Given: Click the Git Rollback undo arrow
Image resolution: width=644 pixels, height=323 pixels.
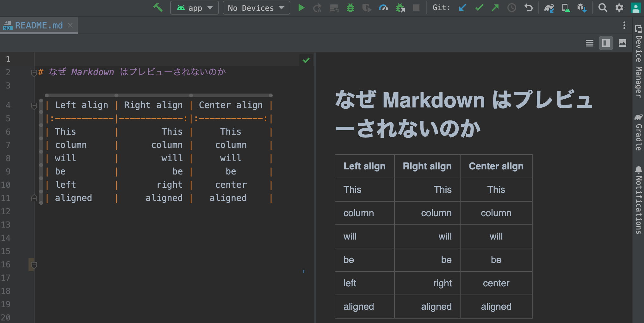Looking at the screenshot, I should (x=528, y=8).
